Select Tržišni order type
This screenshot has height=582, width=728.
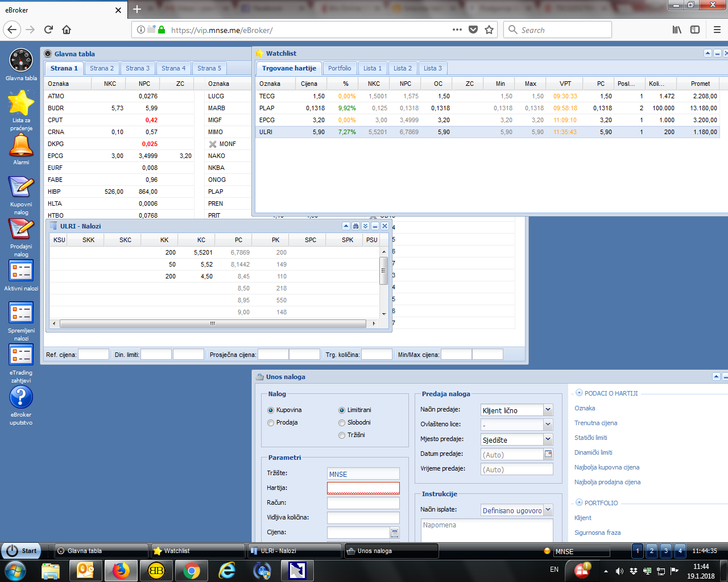pyautogui.click(x=342, y=435)
